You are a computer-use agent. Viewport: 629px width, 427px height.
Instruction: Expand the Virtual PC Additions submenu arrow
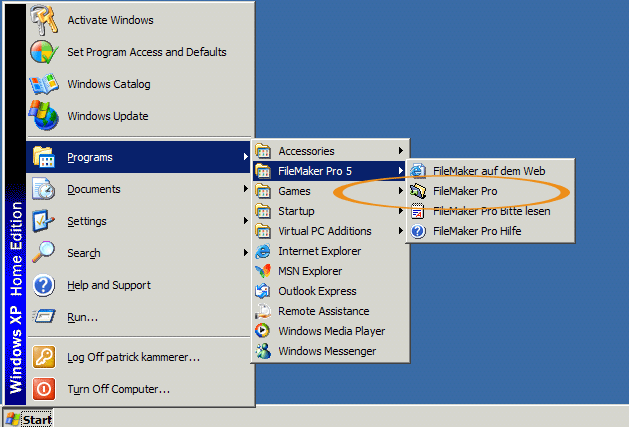click(400, 231)
